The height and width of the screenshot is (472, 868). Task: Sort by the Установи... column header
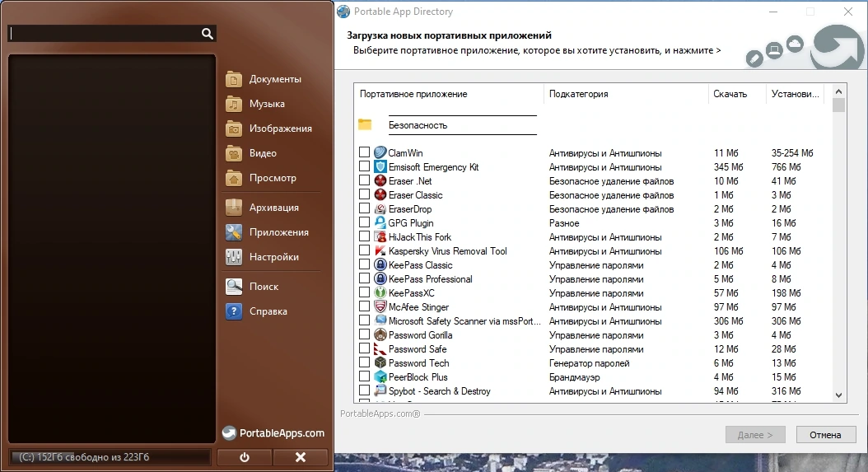(795, 94)
